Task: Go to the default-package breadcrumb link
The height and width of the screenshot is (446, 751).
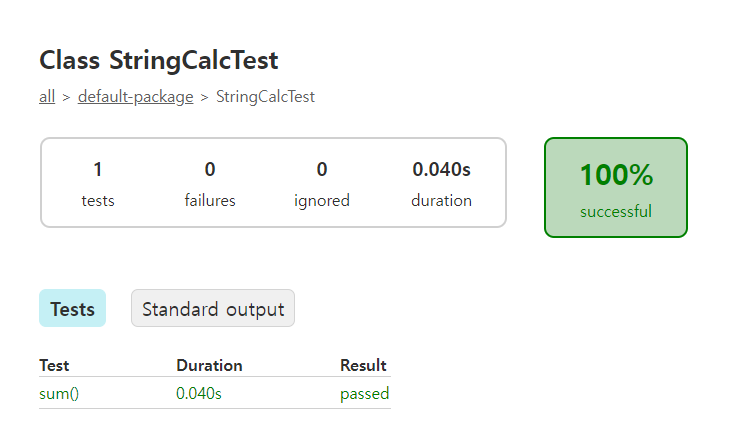Action: click(136, 97)
